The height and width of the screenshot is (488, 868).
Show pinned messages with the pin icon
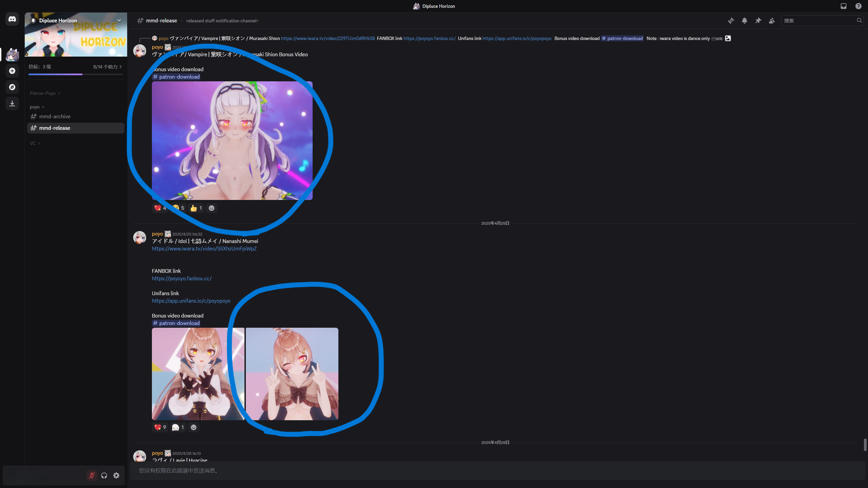pos(758,21)
